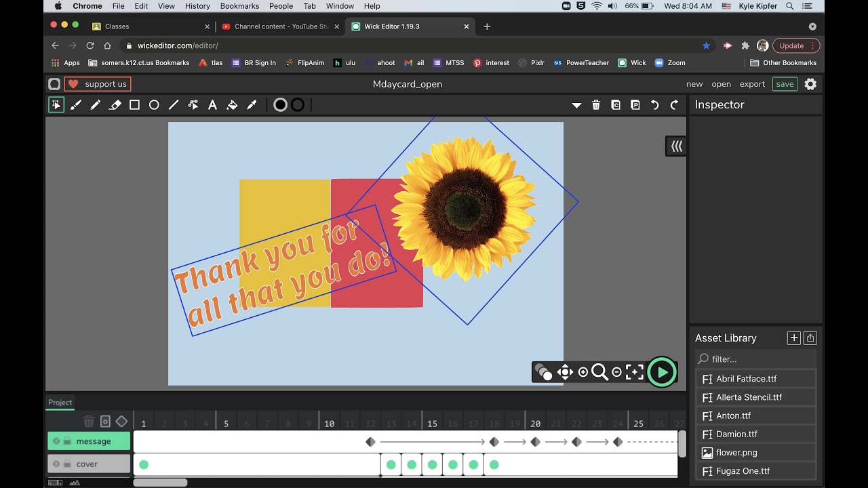The width and height of the screenshot is (868, 488).
Task: Open the editor settings gear
Action: click(x=810, y=84)
